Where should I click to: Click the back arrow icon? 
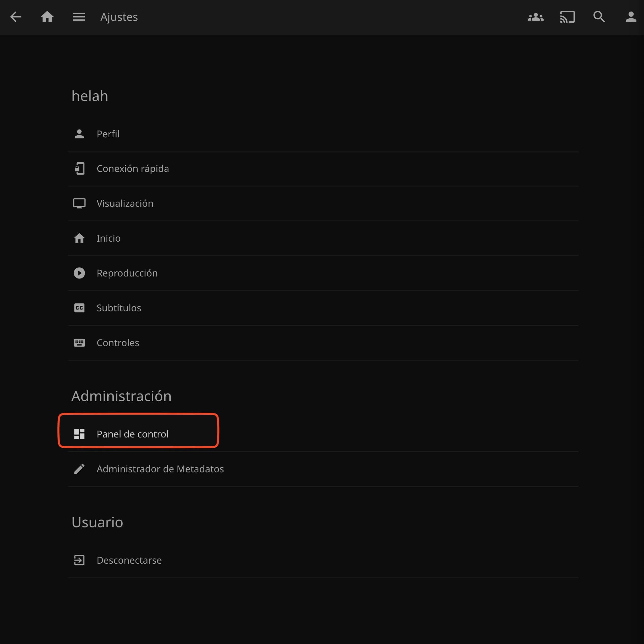(16, 17)
